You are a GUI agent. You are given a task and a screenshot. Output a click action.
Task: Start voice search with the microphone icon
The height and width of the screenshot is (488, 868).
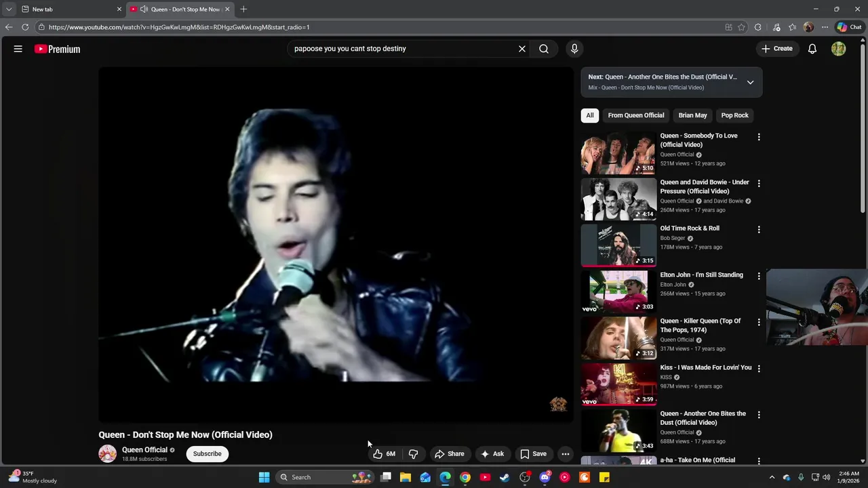pyautogui.click(x=574, y=49)
